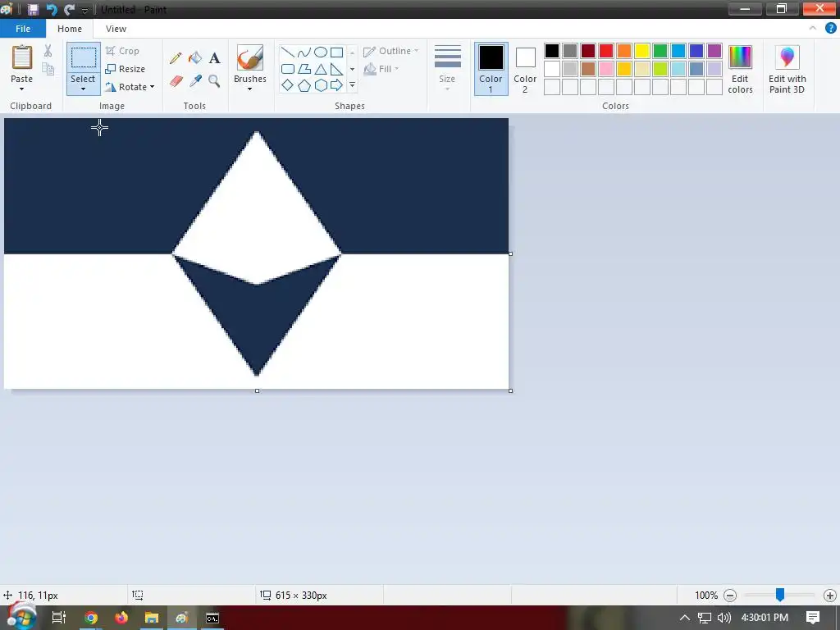The image size is (840, 630).
Task: Switch to the Home tab
Action: (70, 29)
